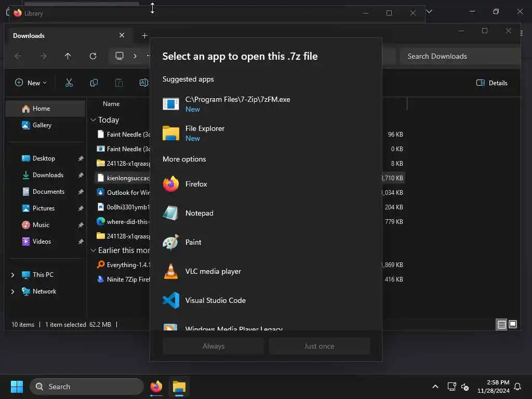Open Firefox tab list dropdown chevron

pos(429,11)
